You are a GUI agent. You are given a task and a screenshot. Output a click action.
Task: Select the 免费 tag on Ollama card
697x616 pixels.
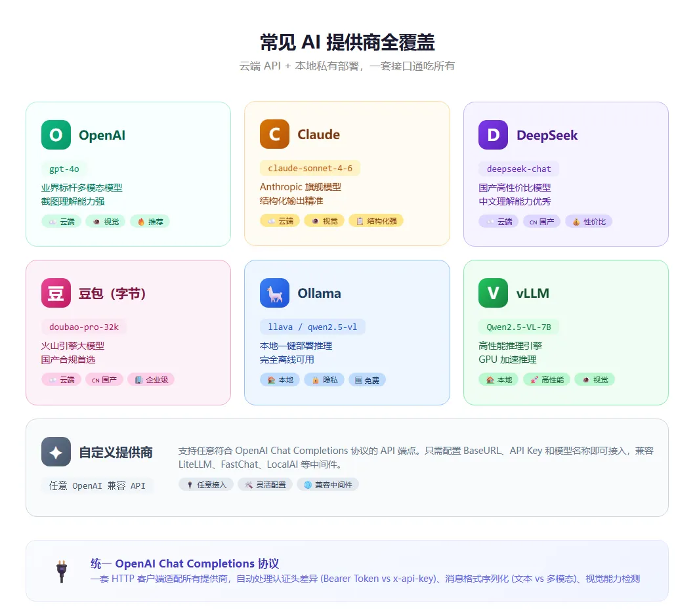pyautogui.click(x=367, y=380)
